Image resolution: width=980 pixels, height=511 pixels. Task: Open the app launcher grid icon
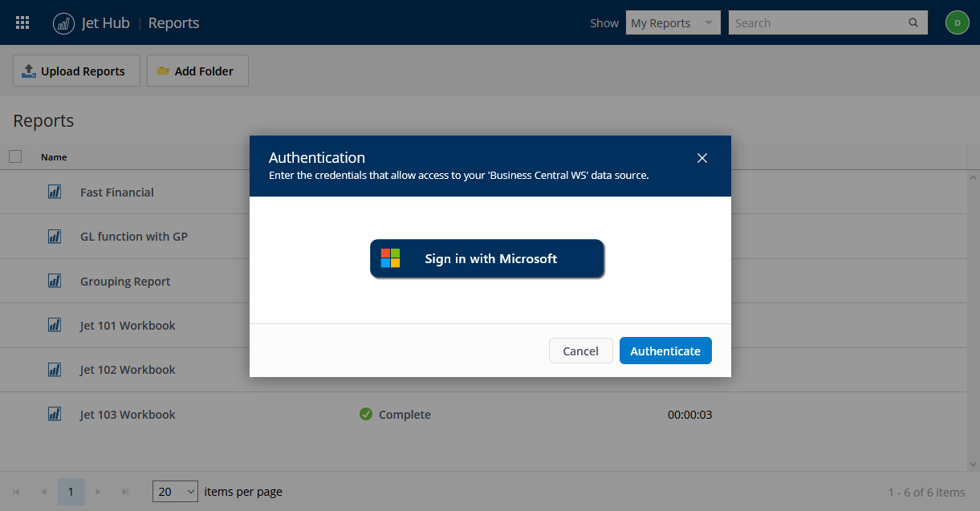tap(22, 22)
